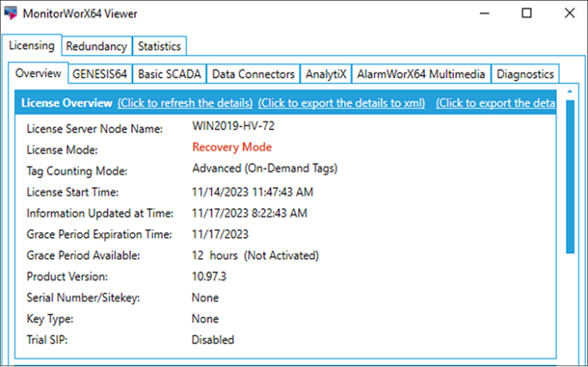
Task: Click the MonitorWorX64 Viewer title text
Action: 80,13
